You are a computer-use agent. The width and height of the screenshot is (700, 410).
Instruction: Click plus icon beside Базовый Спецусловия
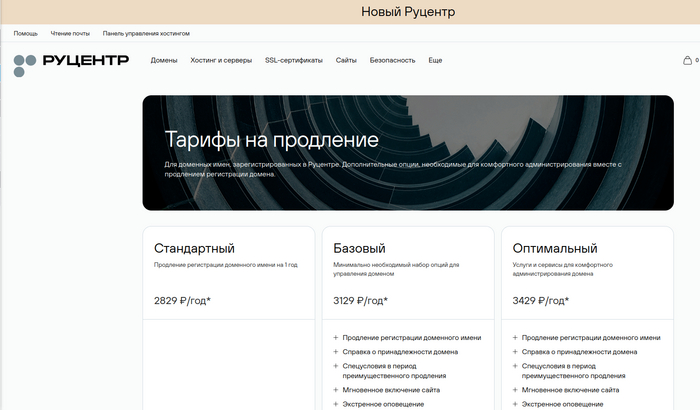click(x=336, y=366)
